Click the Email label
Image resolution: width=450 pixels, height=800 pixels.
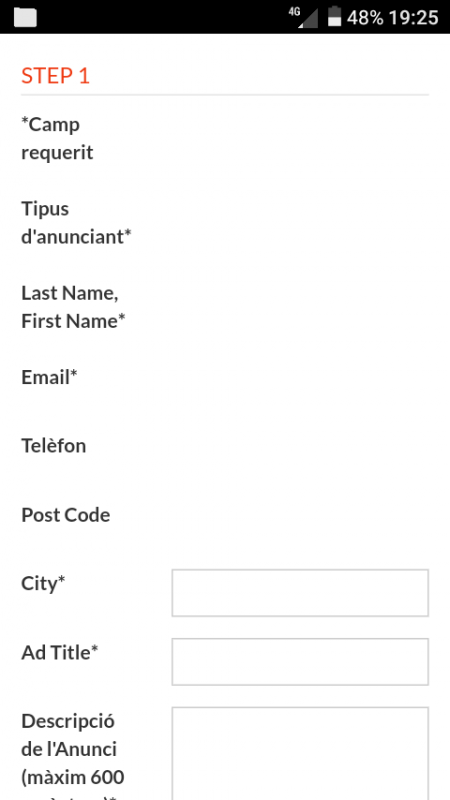coord(49,378)
